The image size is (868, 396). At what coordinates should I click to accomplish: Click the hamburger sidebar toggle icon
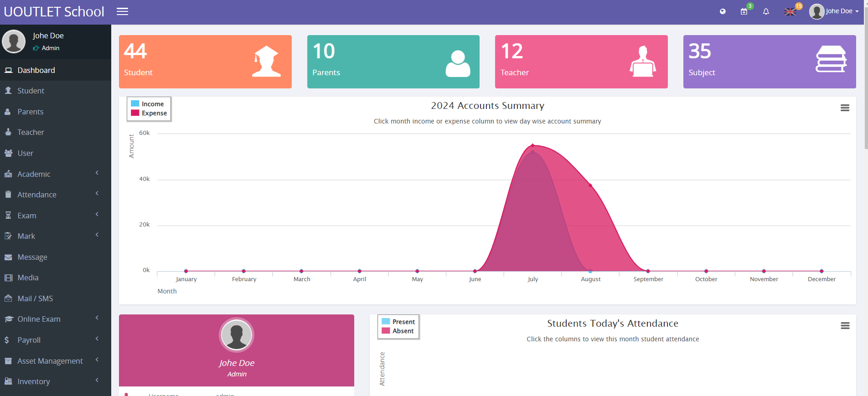pos(122,11)
